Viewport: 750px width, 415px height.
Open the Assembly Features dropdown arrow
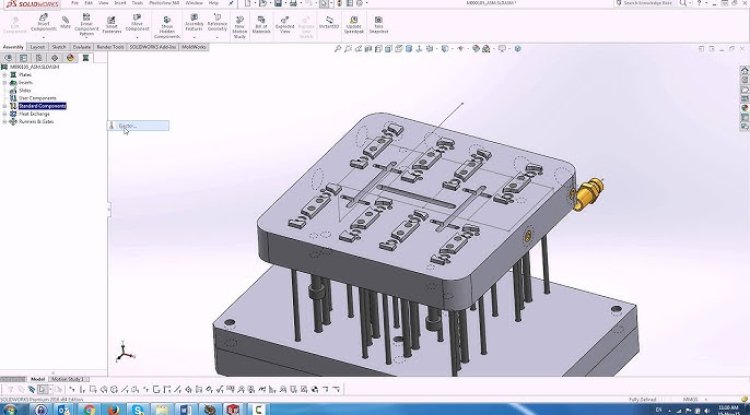(194, 37)
